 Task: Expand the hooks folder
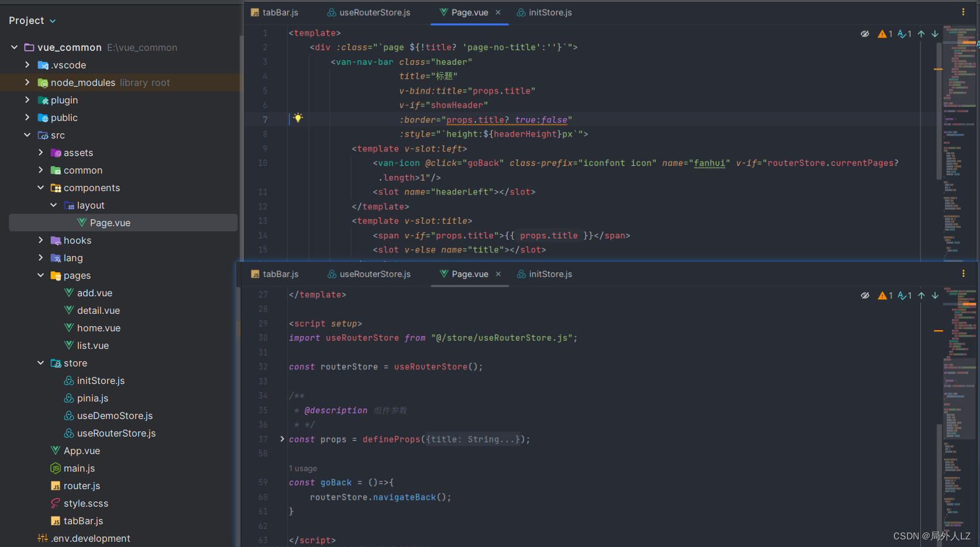(40, 240)
